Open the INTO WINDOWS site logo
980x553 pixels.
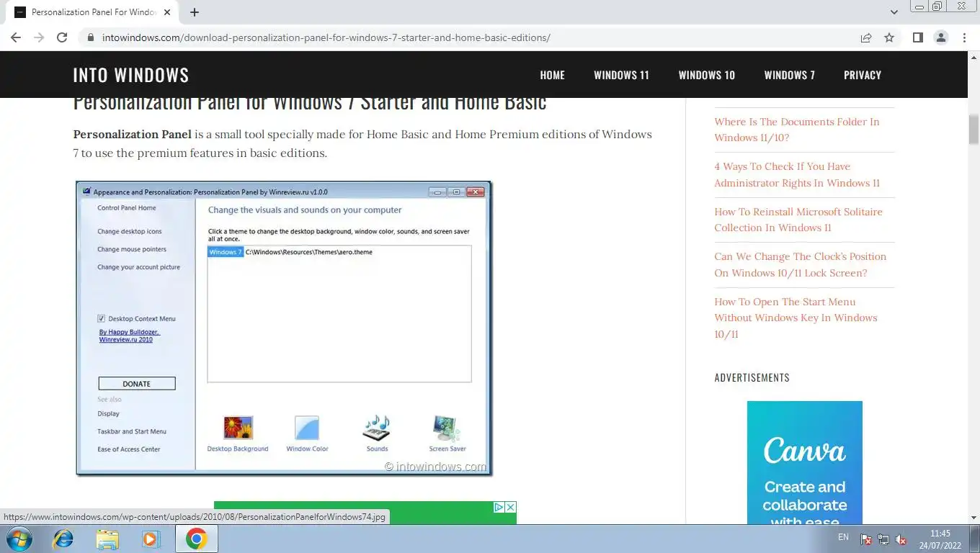coord(130,75)
